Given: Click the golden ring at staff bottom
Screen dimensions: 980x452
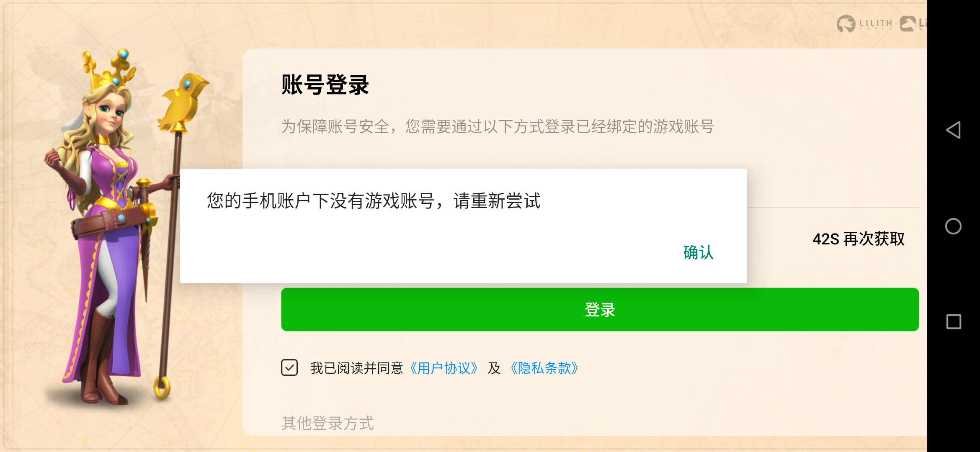Looking at the screenshot, I should 162,387.
